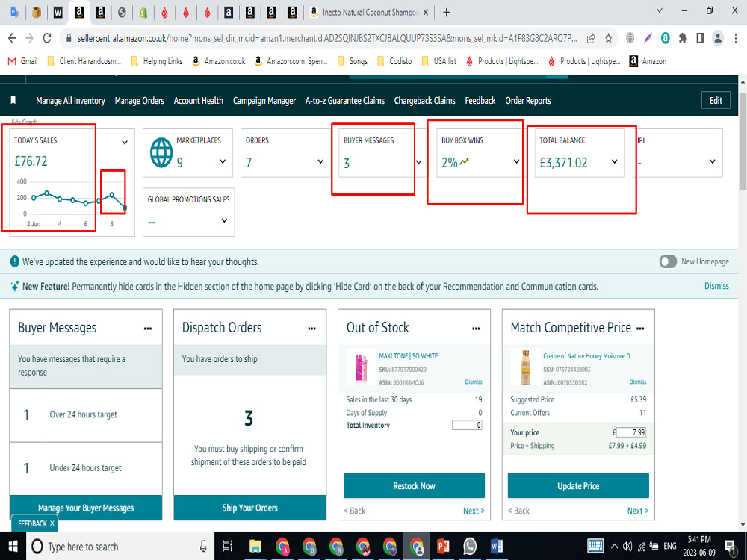747x560 pixels.
Task: Dismiss the MAXI TONE out-of-stock item
Action: 474,382
